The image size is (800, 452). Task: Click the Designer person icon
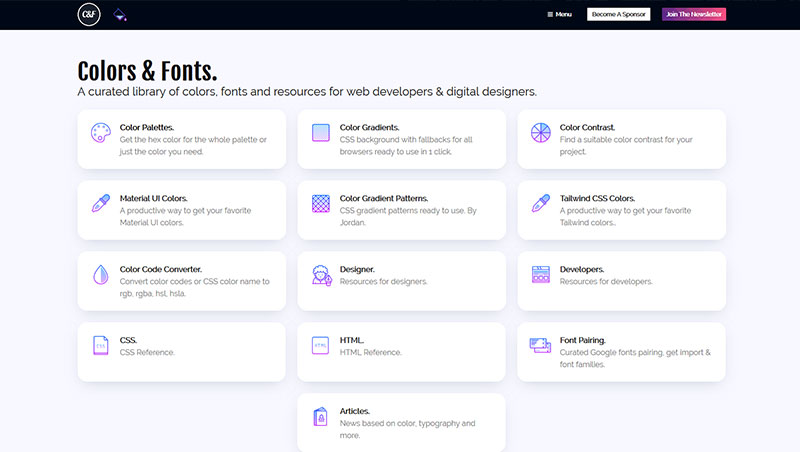(321, 275)
